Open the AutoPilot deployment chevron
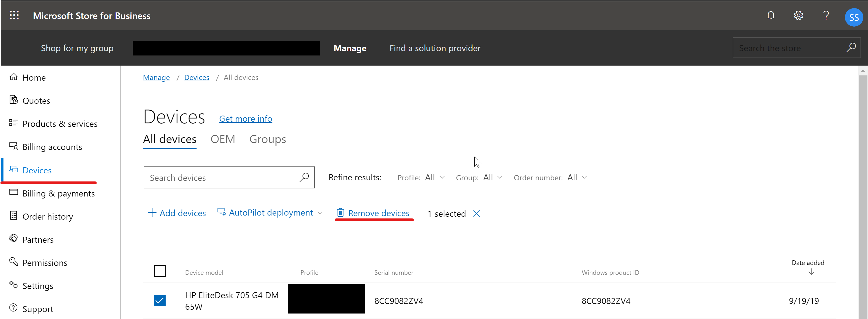This screenshot has width=868, height=319. click(320, 213)
